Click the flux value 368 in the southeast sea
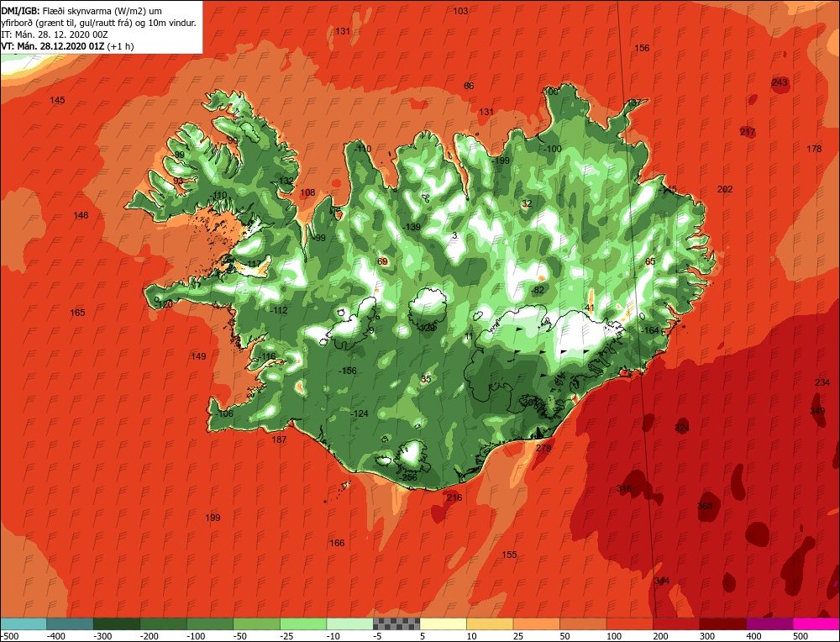This screenshot has width=840, height=642. click(x=705, y=506)
